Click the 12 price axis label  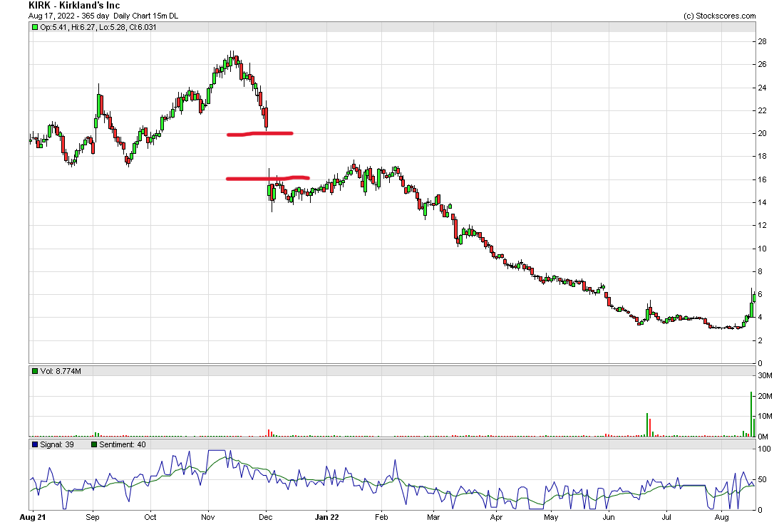[763, 225]
